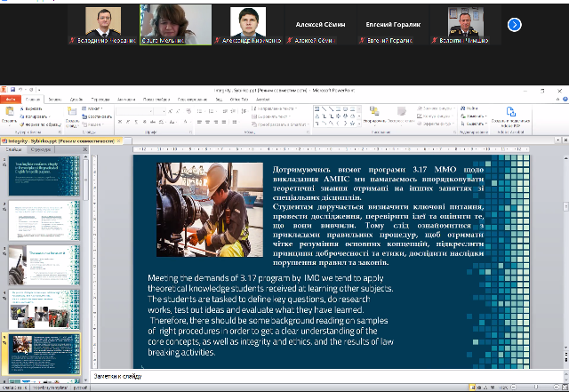569x392 pixels.
Task: Click the Format Painter icon
Action: point(20,123)
